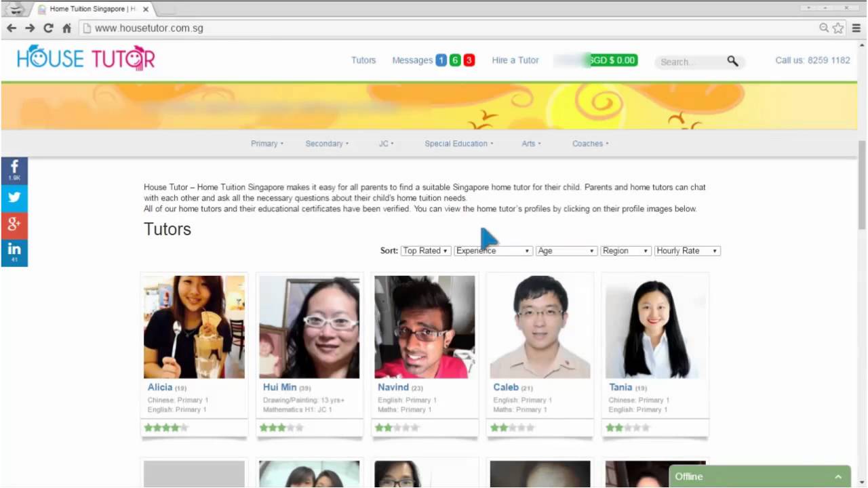The height and width of the screenshot is (488, 868).
Task: Click the Offline chat bar label
Action: (x=689, y=476)
